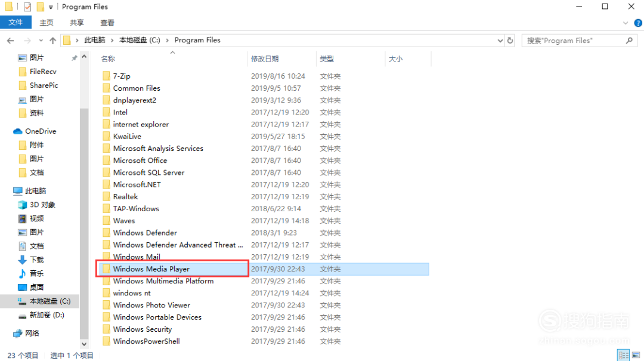Select the dnplayerext2 folder icon

pyautogui.click(x=106, y=100)
